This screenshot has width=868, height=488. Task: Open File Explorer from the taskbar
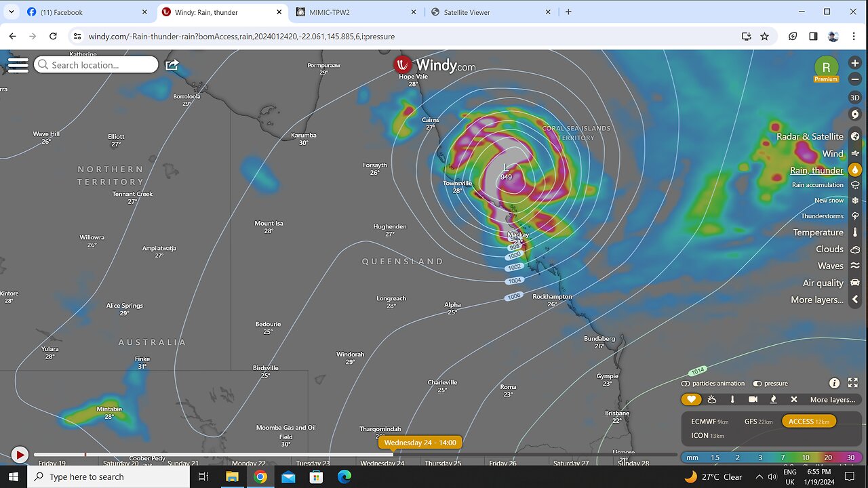pyautogui.click(x=232, y=477)
